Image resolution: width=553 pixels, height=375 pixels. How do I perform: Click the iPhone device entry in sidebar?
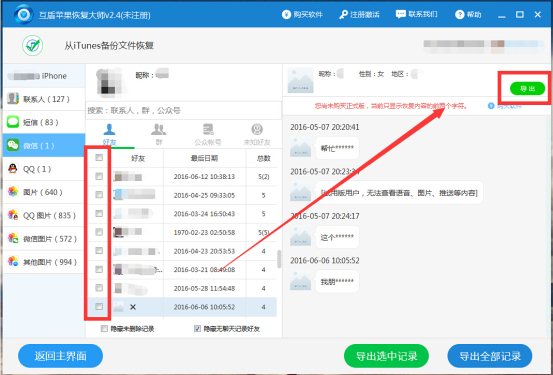tap(44, 75)
